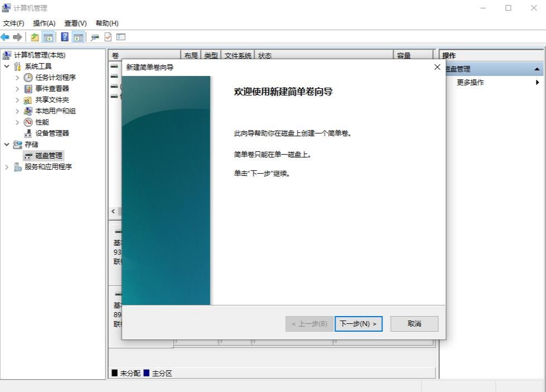Click the 系统工具 tools icon
The height and width of the screenshot is (392, 546).
[17, 66]
